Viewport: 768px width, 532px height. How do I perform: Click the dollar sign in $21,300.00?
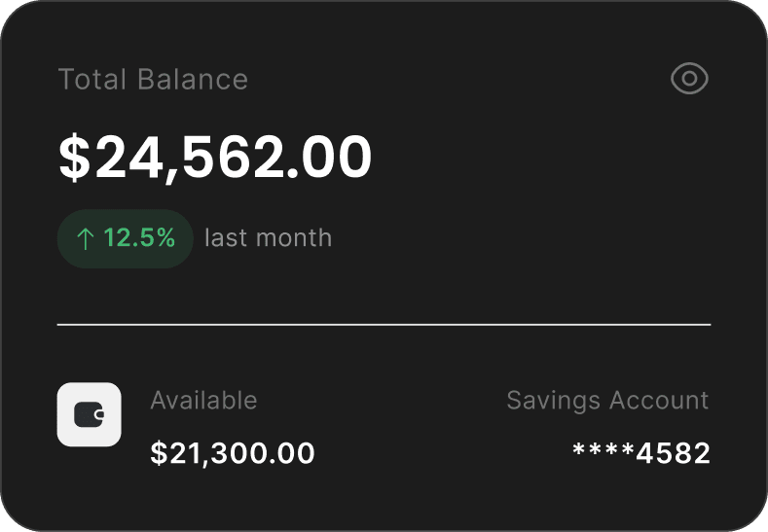tap(159, 453)
